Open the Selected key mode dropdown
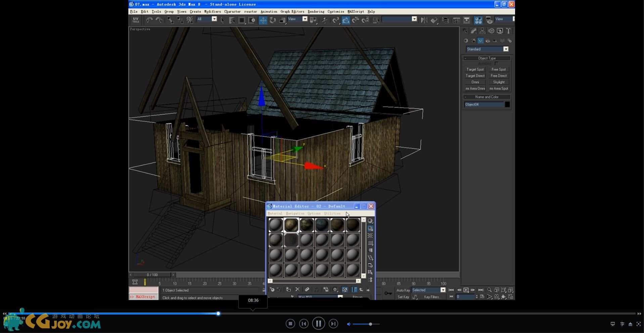The height and width of the screenshot is (333, 644). [x=428, y=290]
